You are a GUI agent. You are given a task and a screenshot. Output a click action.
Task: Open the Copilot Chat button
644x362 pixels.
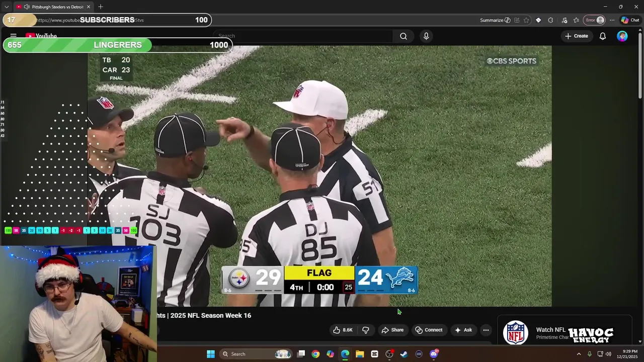(x=630, y=20)
